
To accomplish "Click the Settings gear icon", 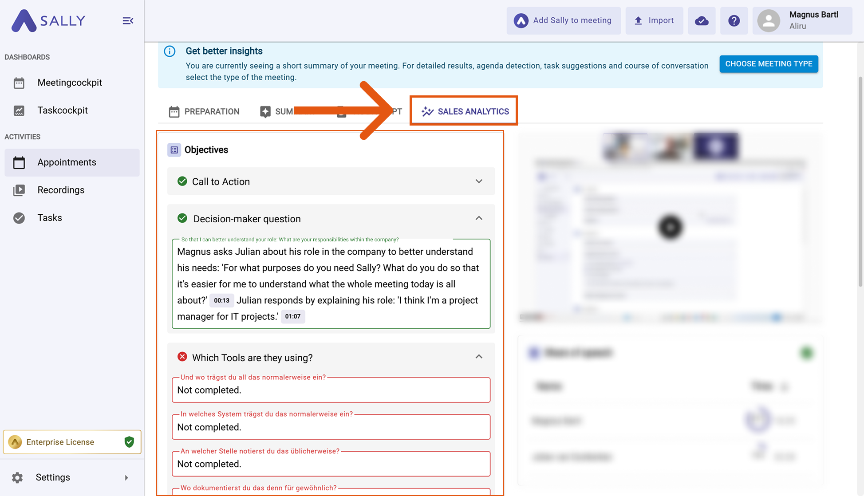I will coord(17,477).
